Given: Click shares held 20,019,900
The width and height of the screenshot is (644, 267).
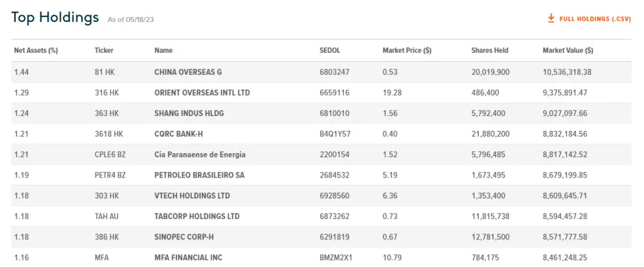Looking at the screenshot, I should point(491,72).
